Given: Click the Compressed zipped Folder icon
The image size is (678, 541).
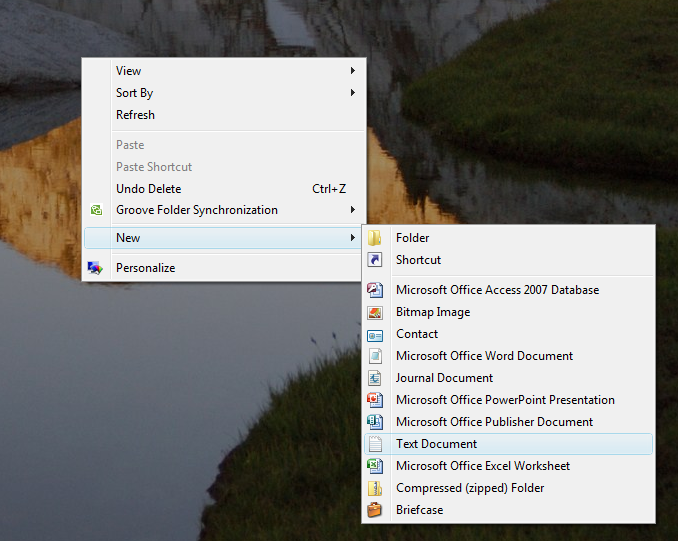Looking at the screenshot, I should pos(374,488).
